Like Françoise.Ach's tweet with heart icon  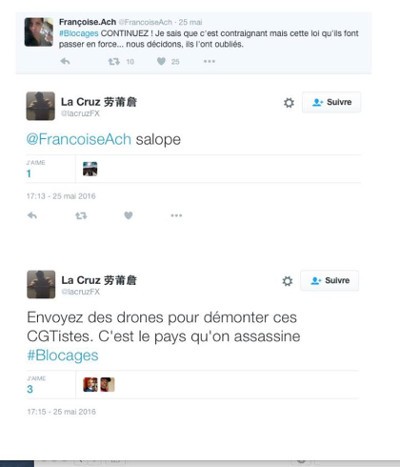(x=161, y=61)
